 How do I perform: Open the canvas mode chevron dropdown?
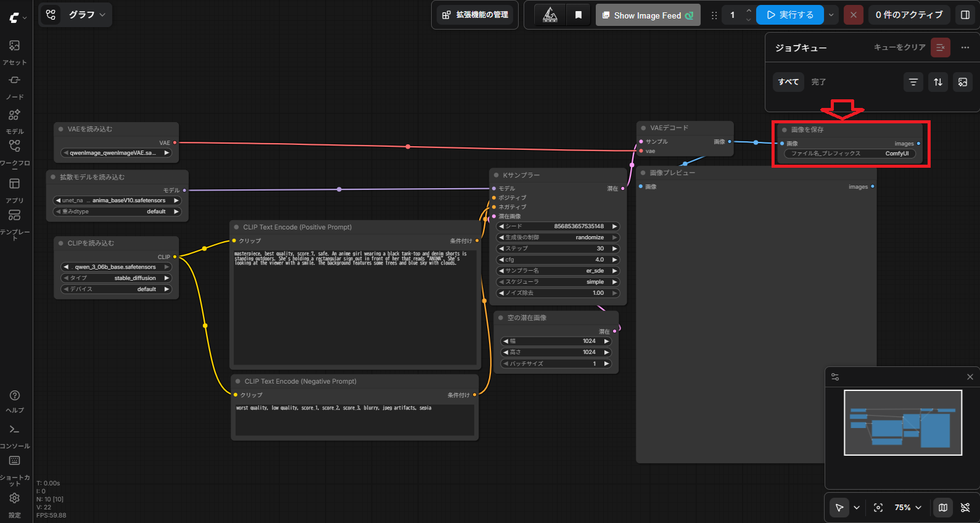coord(857,508)
